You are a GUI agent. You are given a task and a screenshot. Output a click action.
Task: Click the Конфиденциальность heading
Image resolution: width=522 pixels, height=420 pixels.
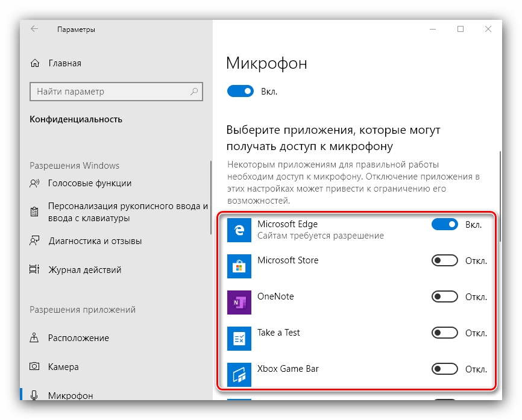(76, 119)
